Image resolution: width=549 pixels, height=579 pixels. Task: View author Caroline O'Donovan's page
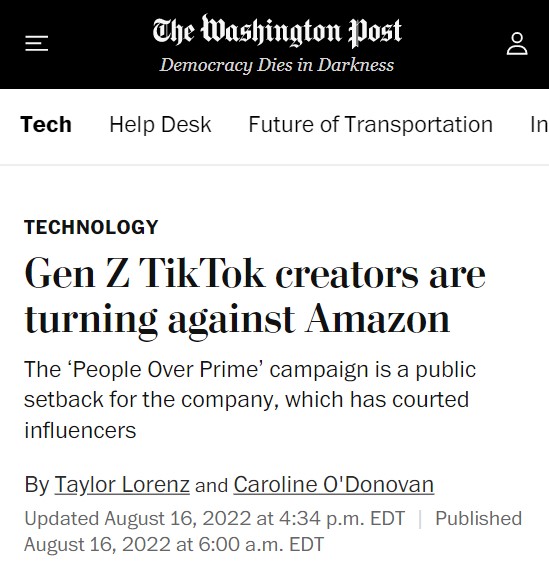[333, 484]
